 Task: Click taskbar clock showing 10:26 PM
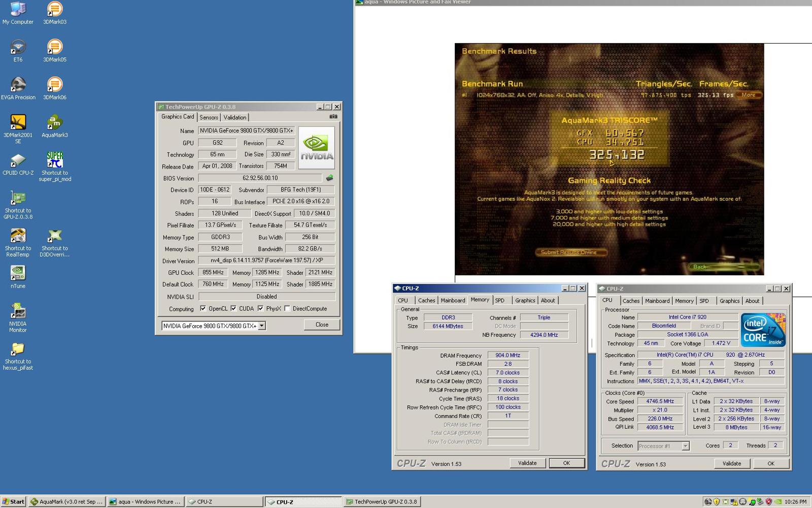coord(795,502)
